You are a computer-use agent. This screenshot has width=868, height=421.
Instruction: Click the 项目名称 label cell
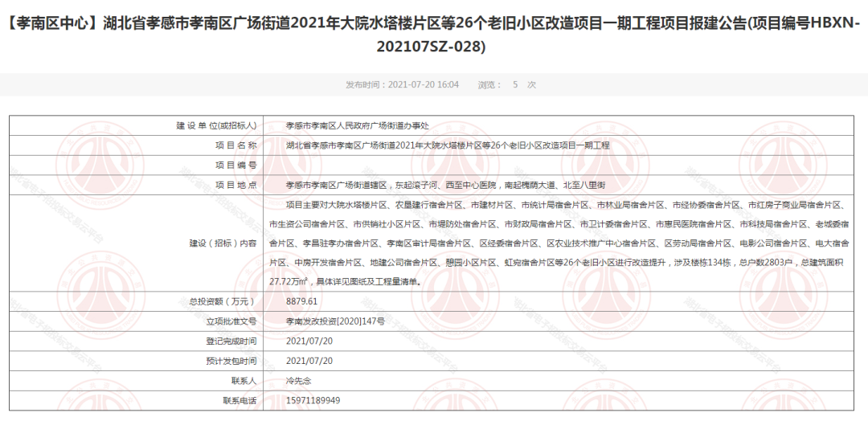point(235,145)
